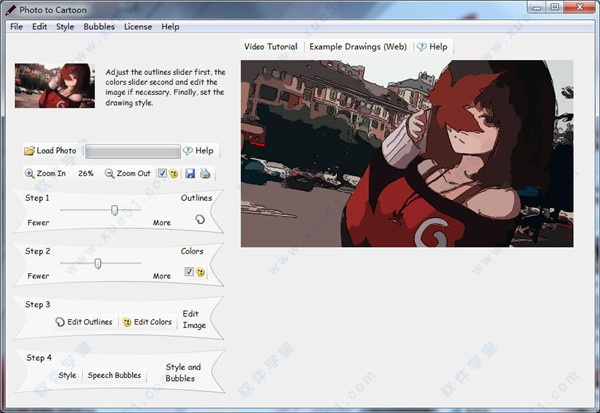Open Example Drawings (Web) link
This screenshot has height=413, width=600.
[x=358, y=47]
